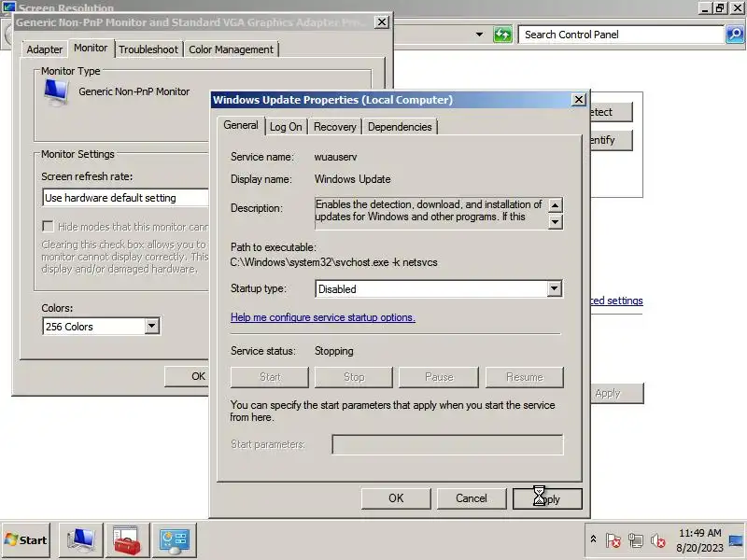747x560 pixels.
Task: Expand the Startup type dropdown
Action: coord(554,288)
